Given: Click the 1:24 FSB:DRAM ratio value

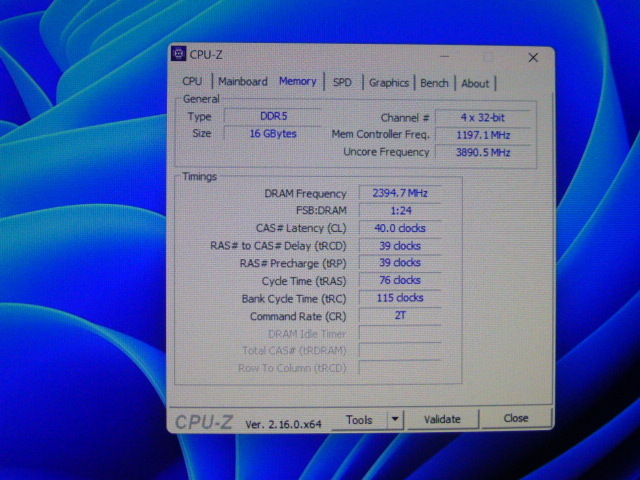Looking at the screenshot, I should tap(400, 211).
